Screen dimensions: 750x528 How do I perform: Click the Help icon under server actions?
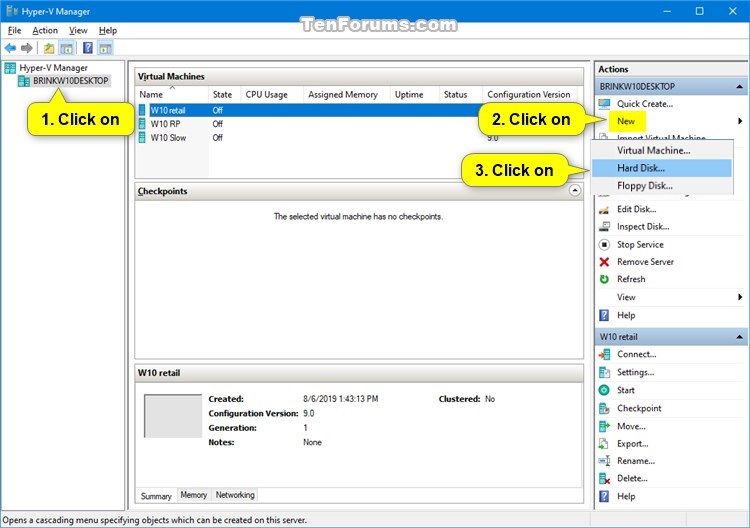605,315
